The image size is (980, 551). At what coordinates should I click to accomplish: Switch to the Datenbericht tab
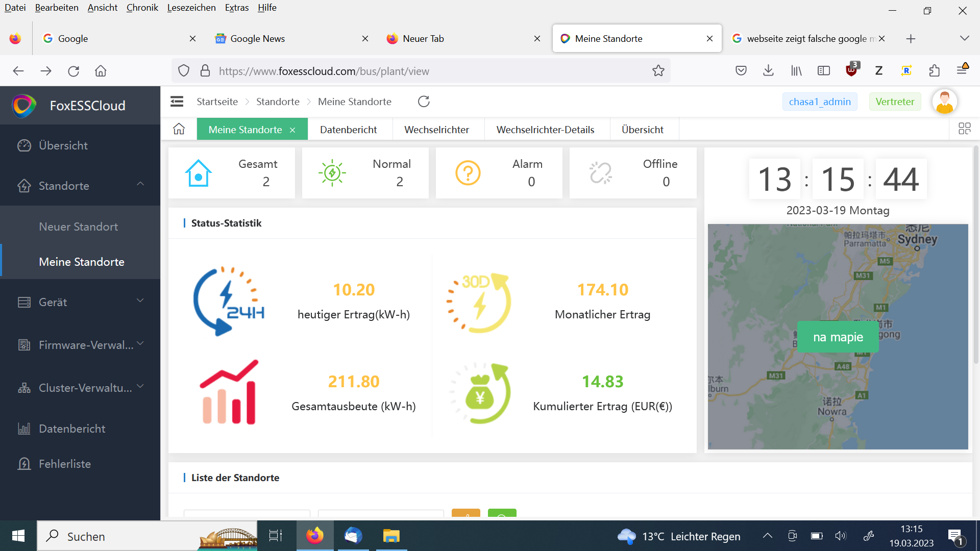[x=348, y=130]
